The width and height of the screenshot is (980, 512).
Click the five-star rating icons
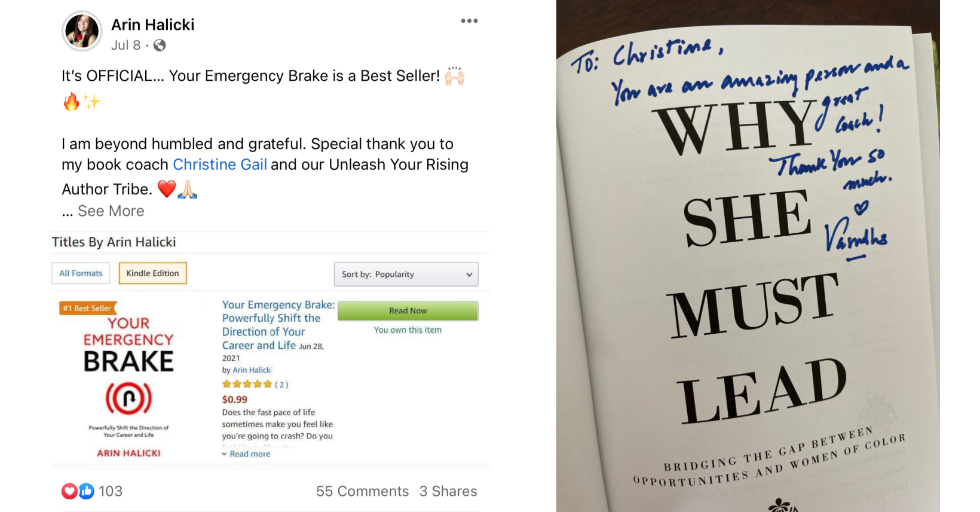click(x=247, y=385)
